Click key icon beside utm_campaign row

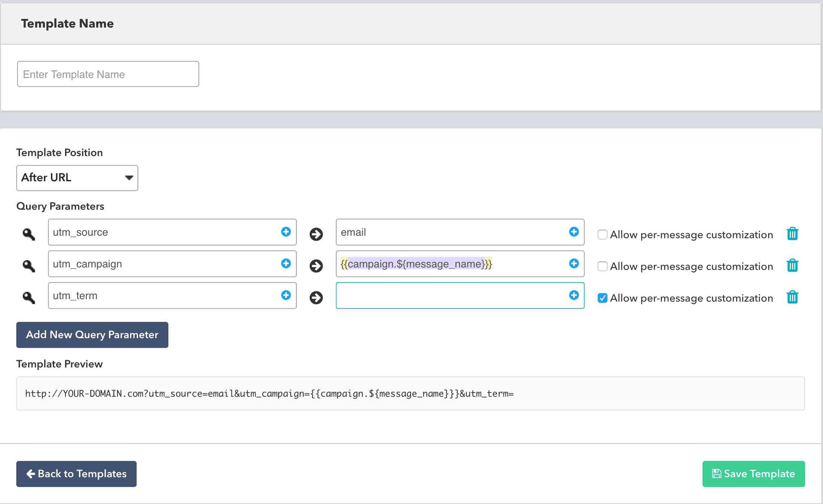(29, 266)
